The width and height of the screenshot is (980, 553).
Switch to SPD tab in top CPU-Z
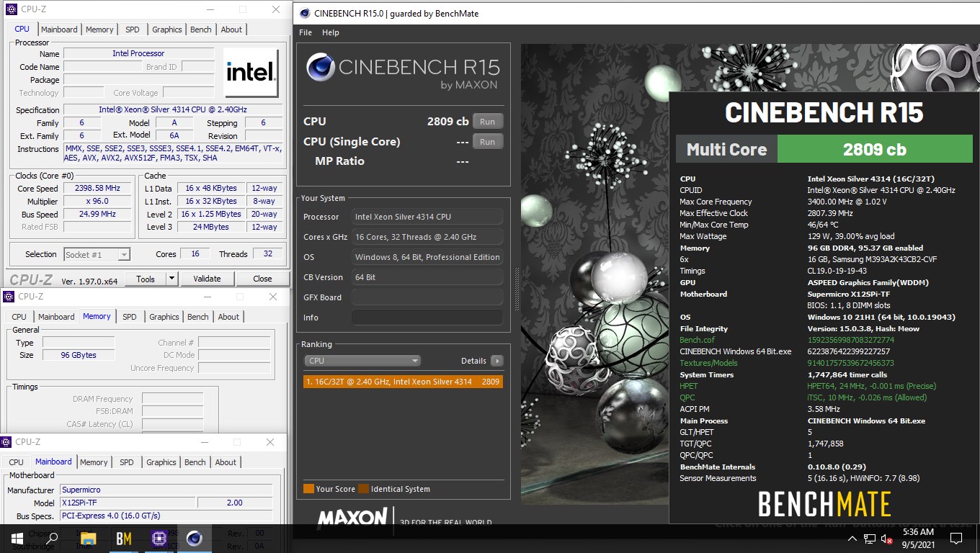coord(133,30)
